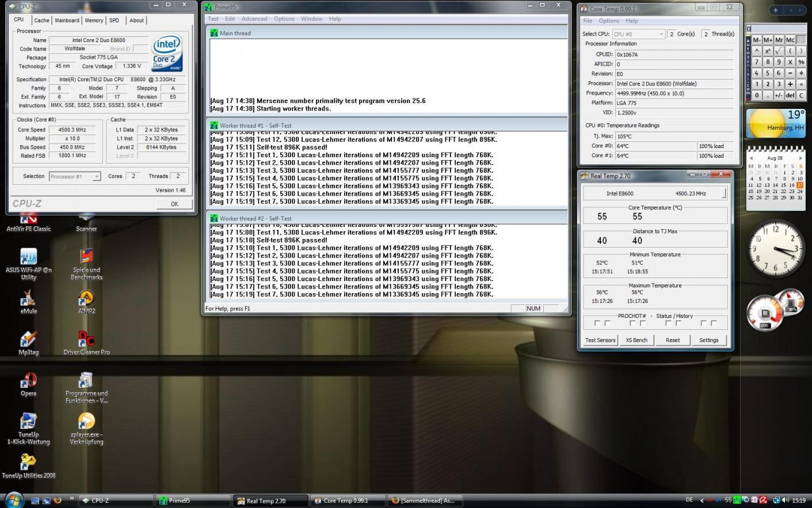Open the Select CPU dropdown in Core Temp
812x508 pixels.
tap(638, 34)
